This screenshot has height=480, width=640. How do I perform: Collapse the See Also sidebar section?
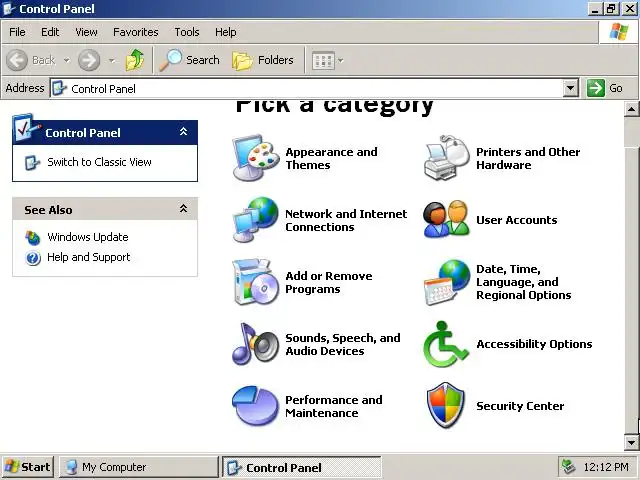point(184,209)
